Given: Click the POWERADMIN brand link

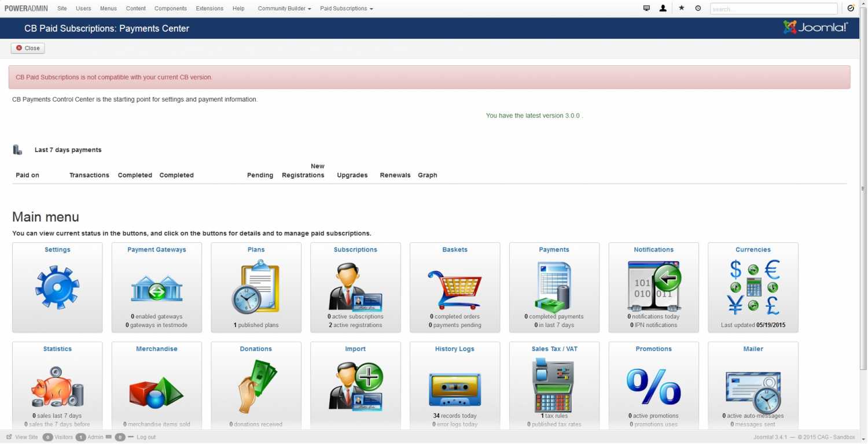Looking at the screenshot, I should (27, 9).
